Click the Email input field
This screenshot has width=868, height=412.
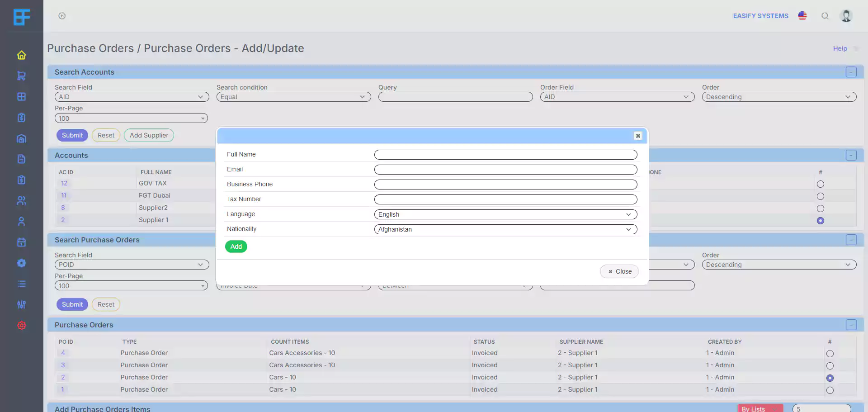505,170
